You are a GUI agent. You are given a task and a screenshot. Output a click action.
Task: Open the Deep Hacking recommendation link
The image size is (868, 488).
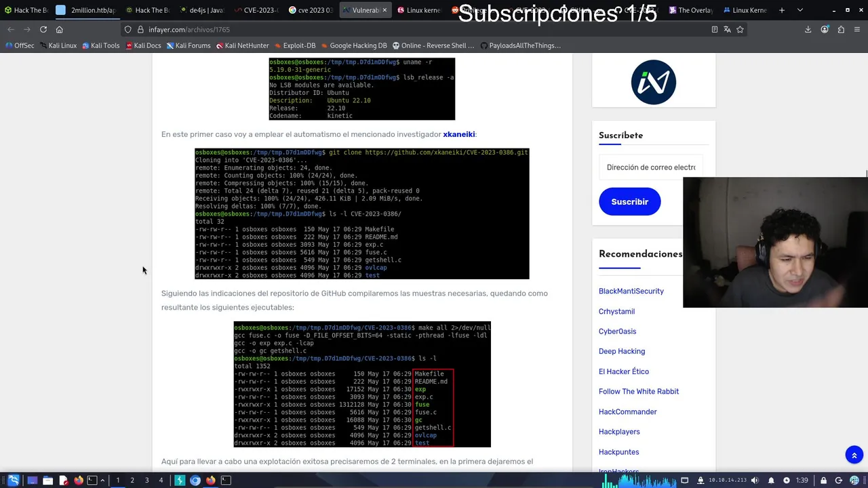click(622, 351)
